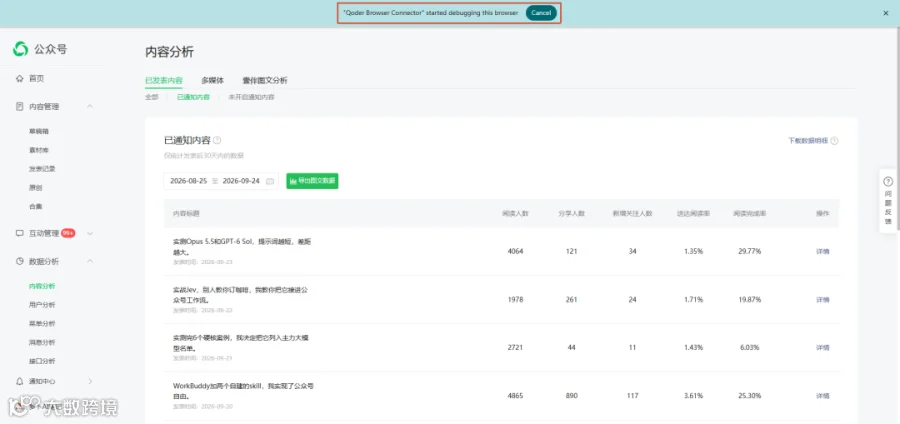Click the help icon next to 已通知内容 heading
This screenshot has width=900, height=424.
217,140
